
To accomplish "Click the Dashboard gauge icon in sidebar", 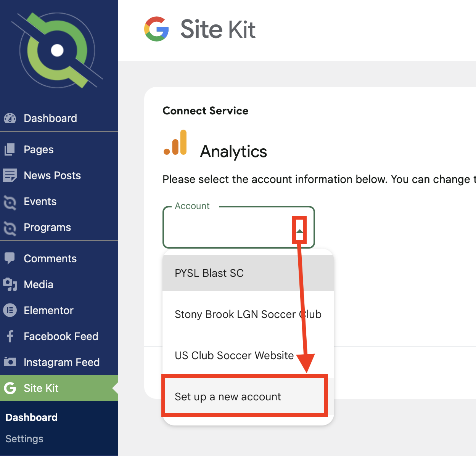I will [10, 118].
